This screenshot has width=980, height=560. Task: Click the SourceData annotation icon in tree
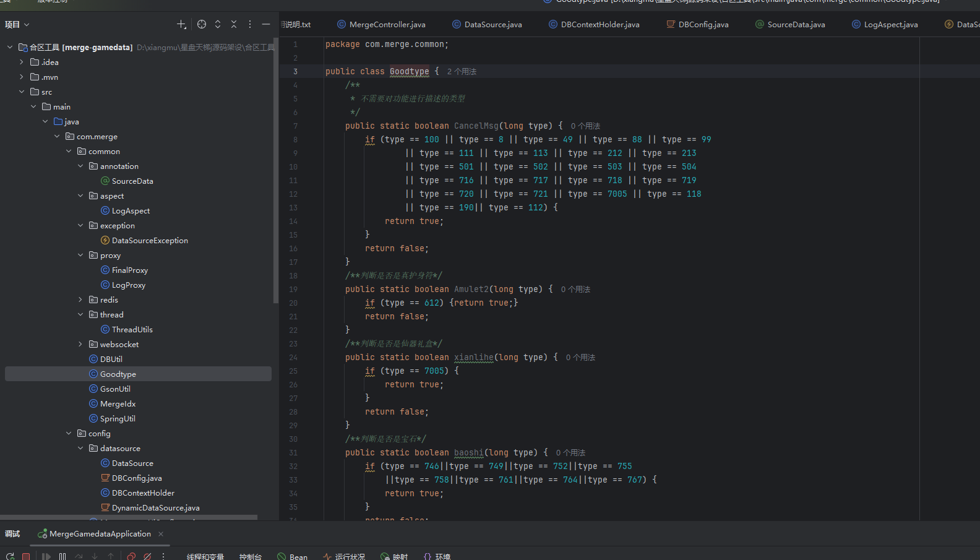coord(105,181)
